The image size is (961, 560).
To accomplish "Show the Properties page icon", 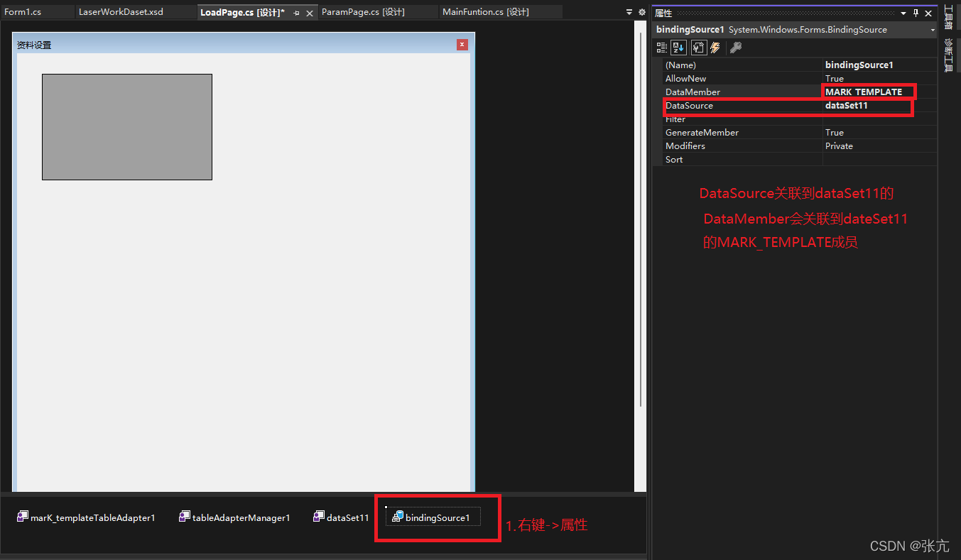I will 698,48.
